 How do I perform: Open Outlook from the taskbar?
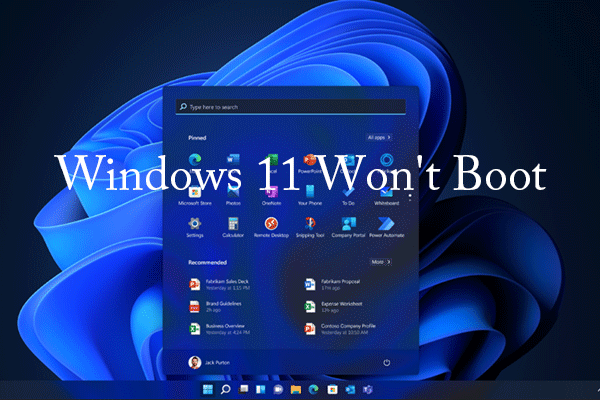[x=350, y=390]
